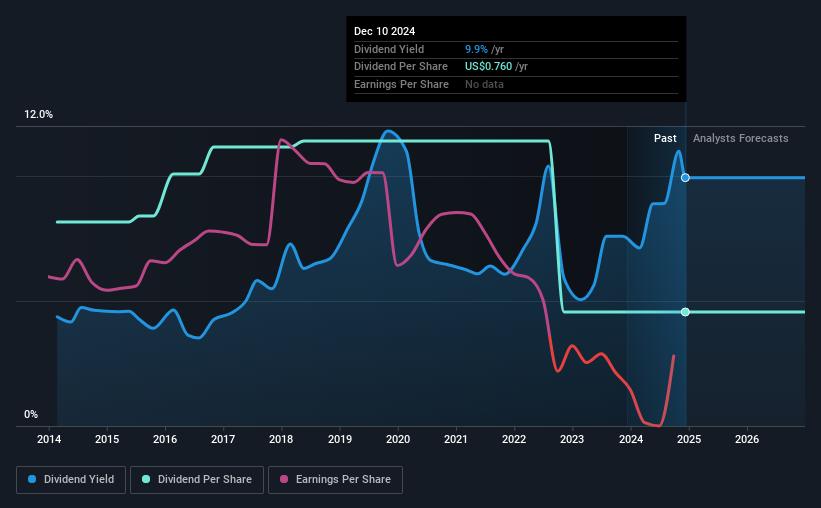Click the tooltip Earnings Per Share row label
821x508 pixels.
(x=401, y=84)
